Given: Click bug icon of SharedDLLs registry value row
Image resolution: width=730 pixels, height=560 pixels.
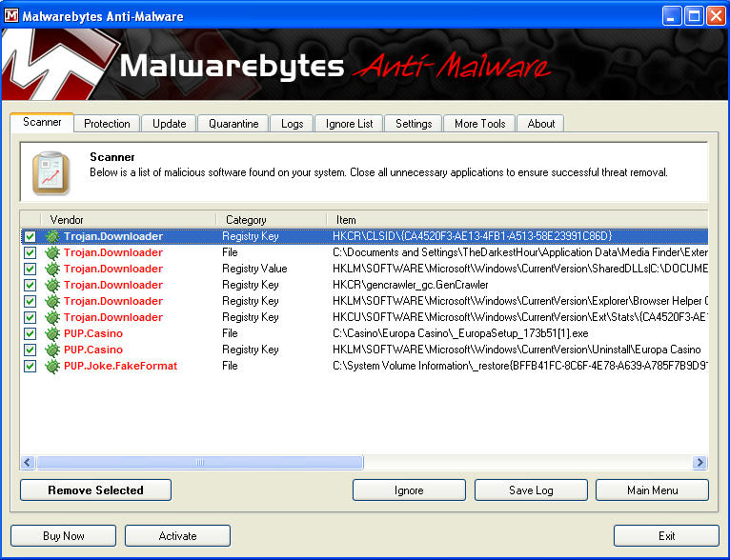Looking at the screenshot, I should 52,269.
